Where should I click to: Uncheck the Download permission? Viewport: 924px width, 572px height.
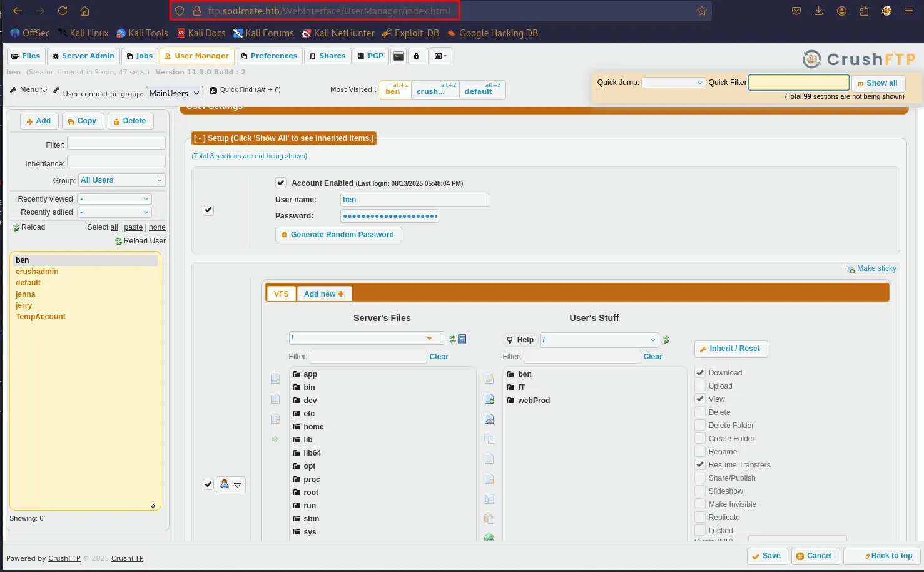tap(700, 372)
